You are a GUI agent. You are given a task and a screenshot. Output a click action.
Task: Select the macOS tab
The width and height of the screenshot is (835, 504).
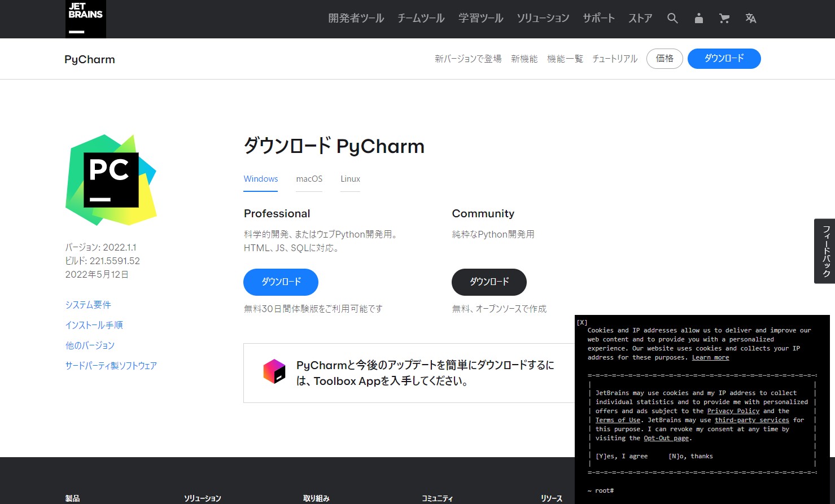(x=309, y=179)
